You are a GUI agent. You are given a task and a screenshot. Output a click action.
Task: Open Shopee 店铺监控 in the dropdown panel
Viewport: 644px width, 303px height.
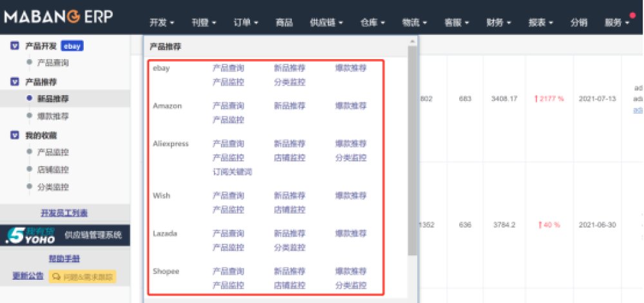[290, 286]
